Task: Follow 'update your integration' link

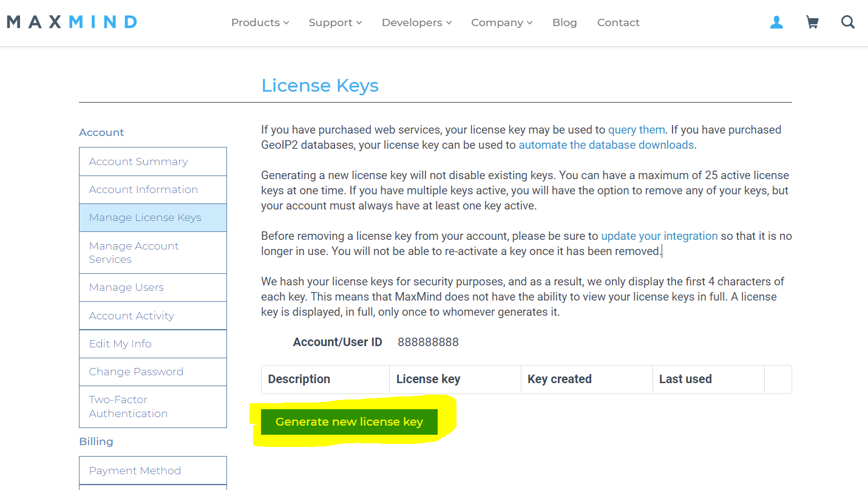Action: [659, 236]
